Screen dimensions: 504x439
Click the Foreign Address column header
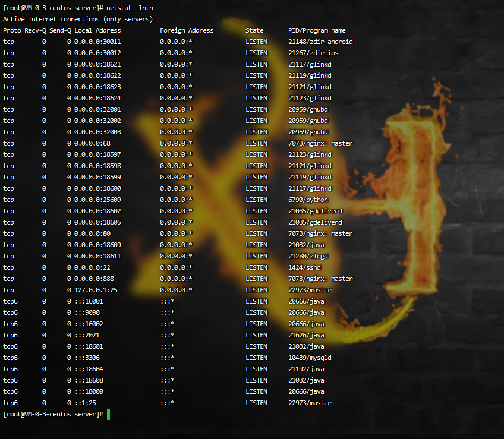click(187, 30)
